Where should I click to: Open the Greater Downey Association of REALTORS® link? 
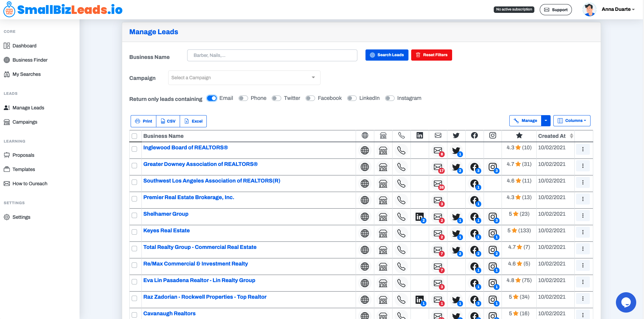click(x=200, y=164)
